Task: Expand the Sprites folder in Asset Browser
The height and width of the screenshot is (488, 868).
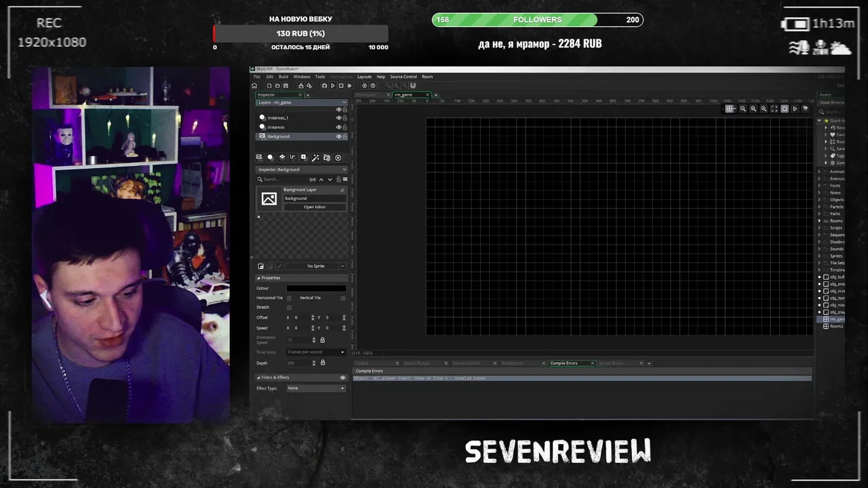Action: (820, 256)
